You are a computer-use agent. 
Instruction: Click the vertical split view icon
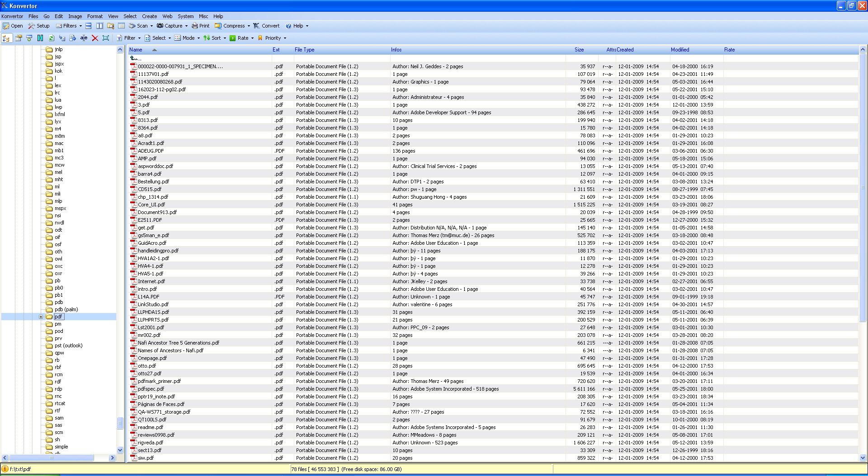pos(99,26)
